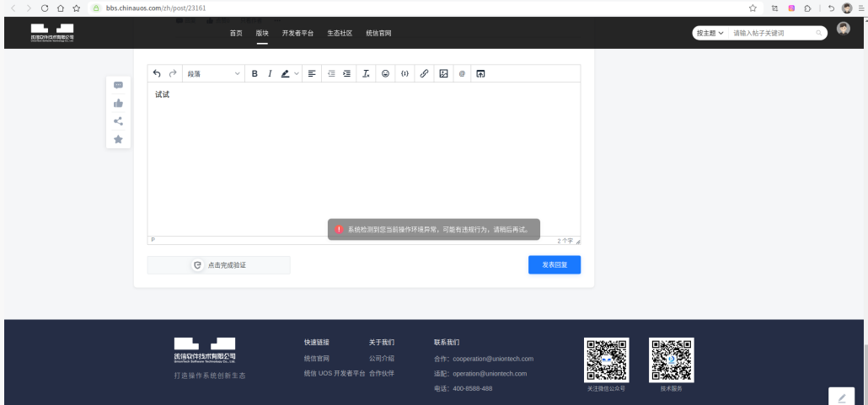
Task: Click the operation@uniontech.com email
Action: coord(490,374)
